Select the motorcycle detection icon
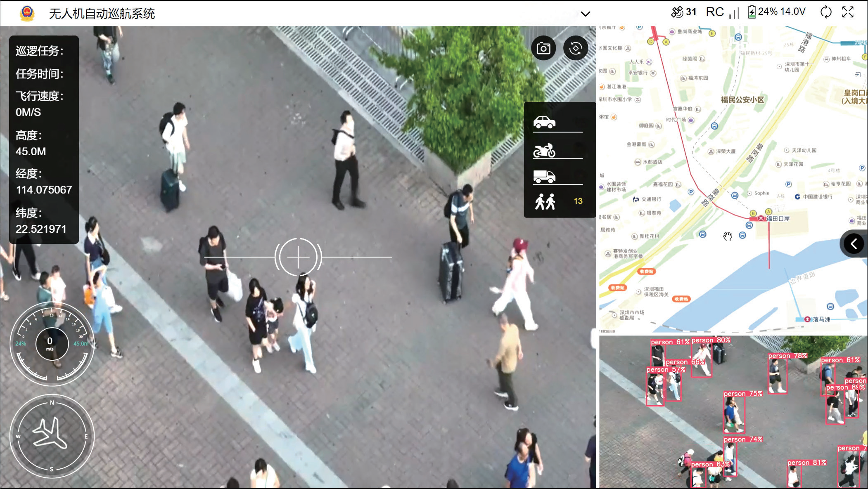868x489 pixels. tap(544, 151)
